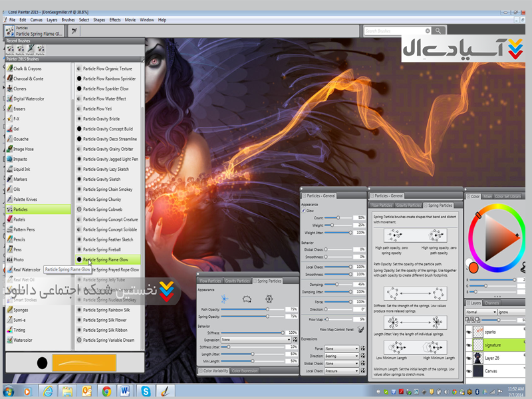Open the Stiffness Expression dropdown

tap(257, 339)
